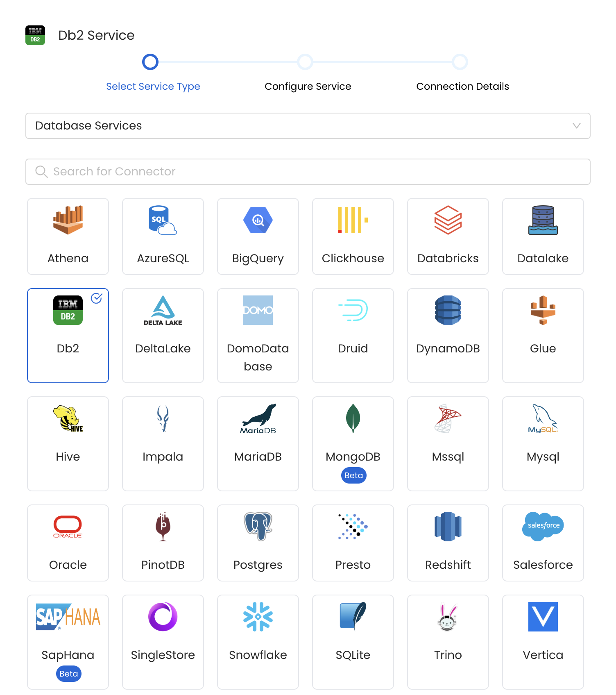Screen dimensions: 616x695
Task: Click the dropdown chevron arrow
Action: [x=577, y=126]
